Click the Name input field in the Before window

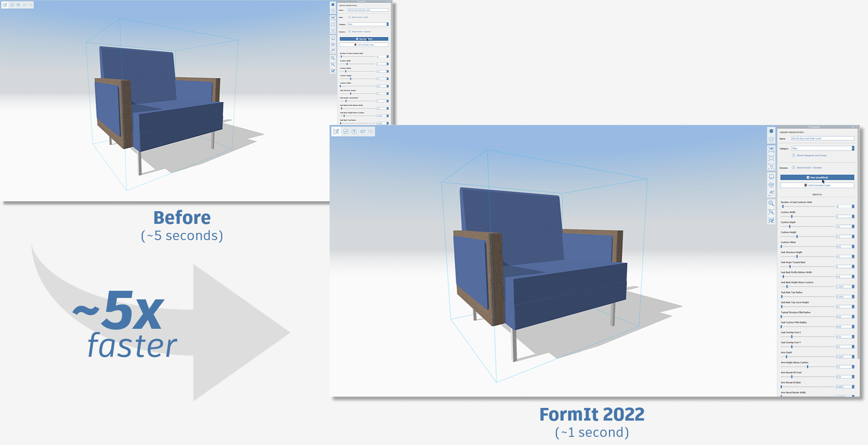coord(368,10)
